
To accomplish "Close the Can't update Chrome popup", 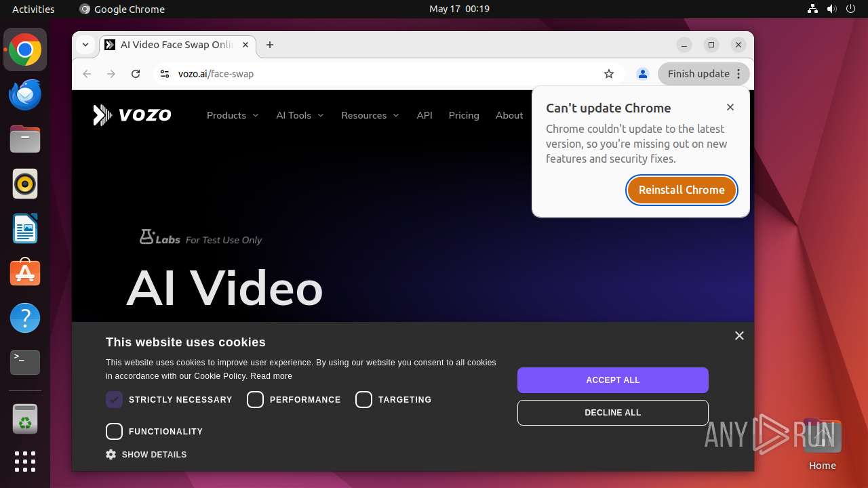I will (730, 107).
